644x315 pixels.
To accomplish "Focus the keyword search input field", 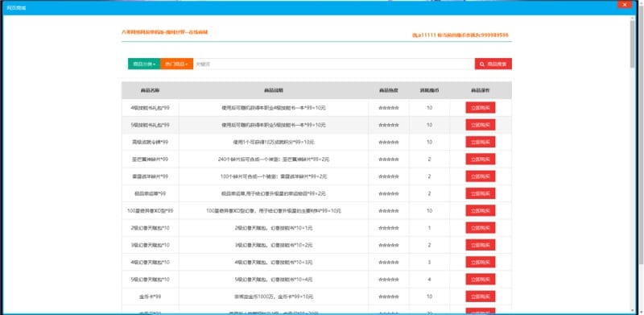I will (334, 64).
